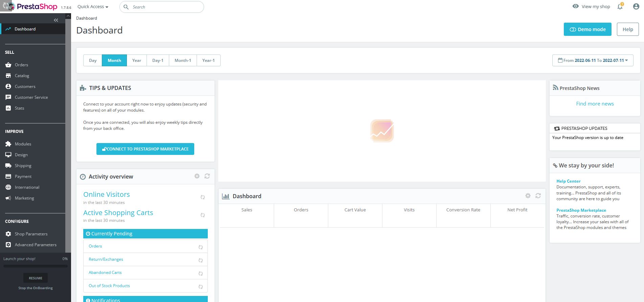Click the Shop Parameters gear icon
This screenshot has width=644, height=302.
pos(8,234)
